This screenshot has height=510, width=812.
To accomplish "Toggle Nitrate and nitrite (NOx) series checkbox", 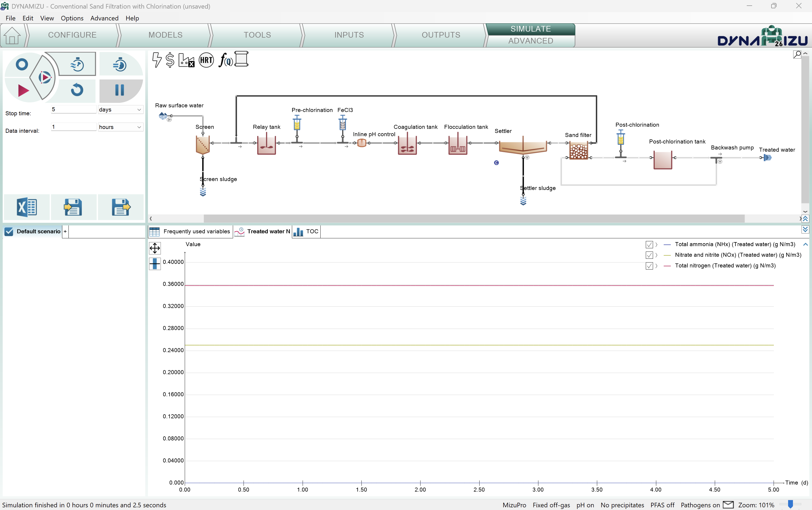I will [649, 255].
